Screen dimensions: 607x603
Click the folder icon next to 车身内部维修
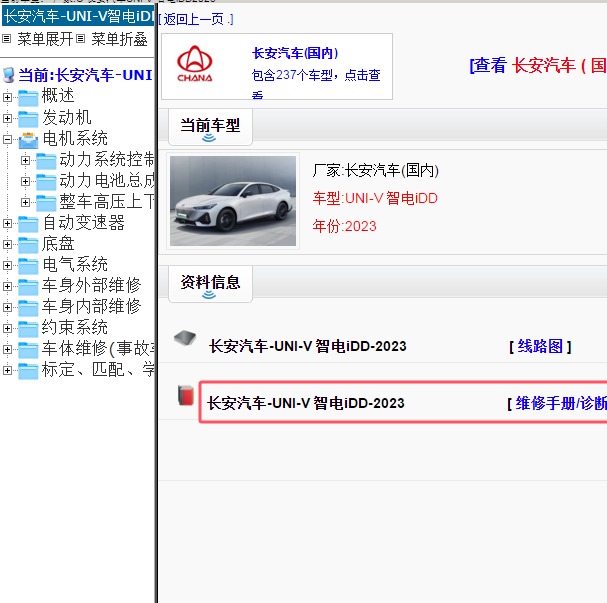click(x=28, y=307)
